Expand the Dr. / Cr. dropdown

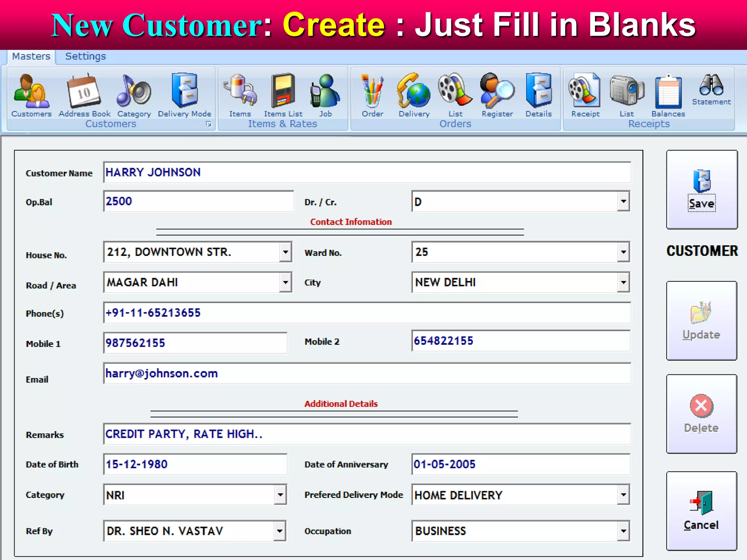623,201
